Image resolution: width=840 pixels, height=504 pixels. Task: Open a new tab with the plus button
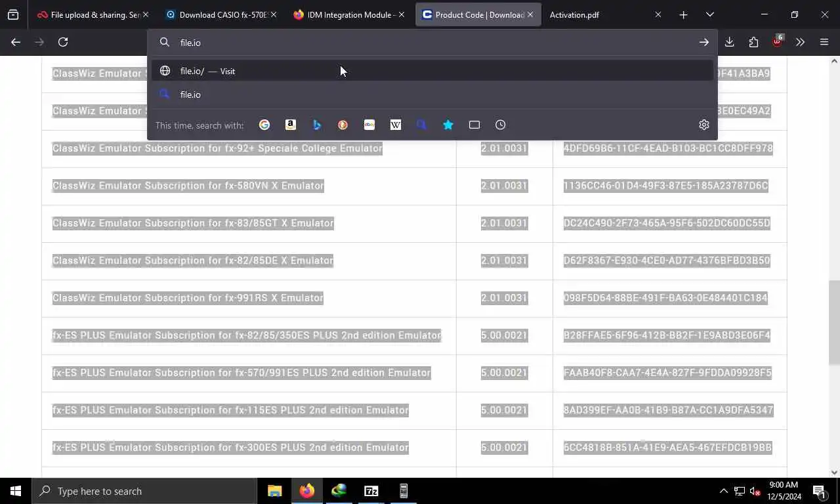(683, 14)
